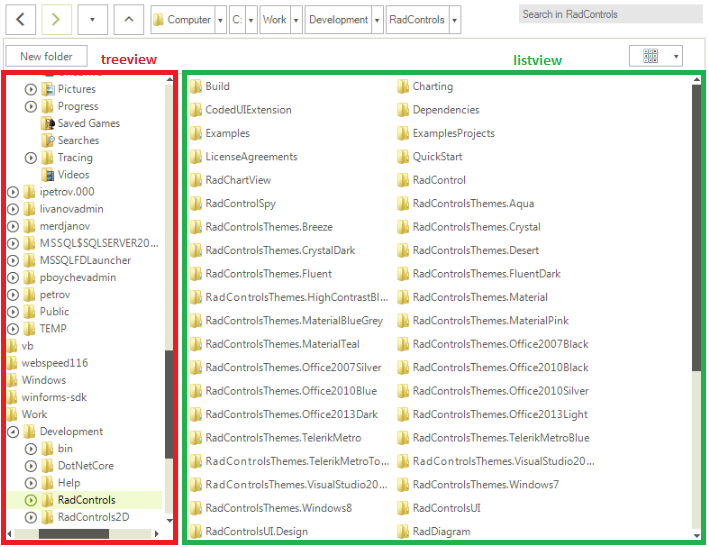The height and width of the screenshot is (547, 709).
Task: Open the dropdown arrow next to C:
Action: pos(251,20)
